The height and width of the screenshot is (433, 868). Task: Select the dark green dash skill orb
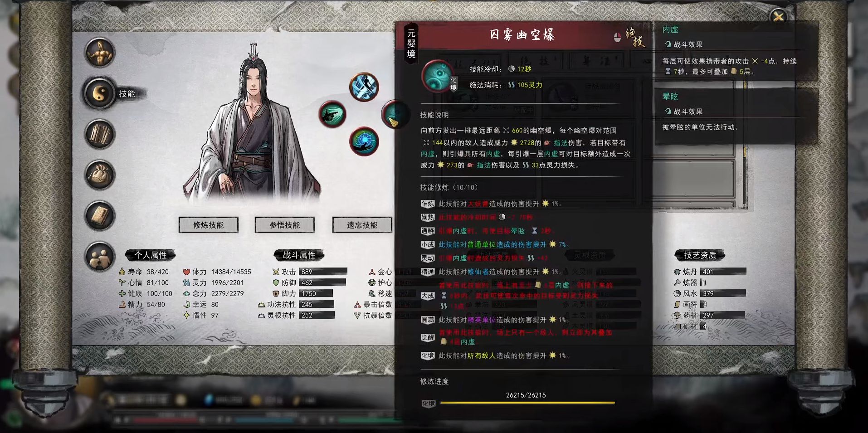pos(332,114)
